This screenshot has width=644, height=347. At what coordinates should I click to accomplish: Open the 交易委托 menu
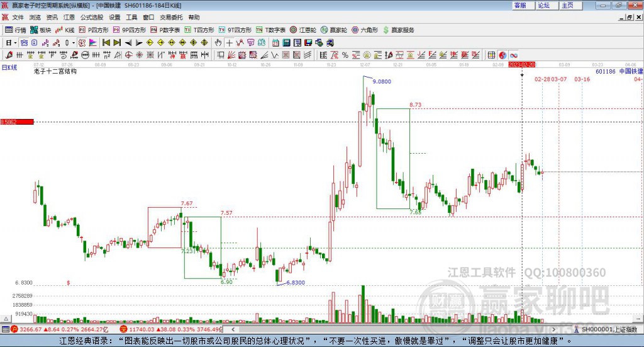pyautogui.click(x=171, y=17)
